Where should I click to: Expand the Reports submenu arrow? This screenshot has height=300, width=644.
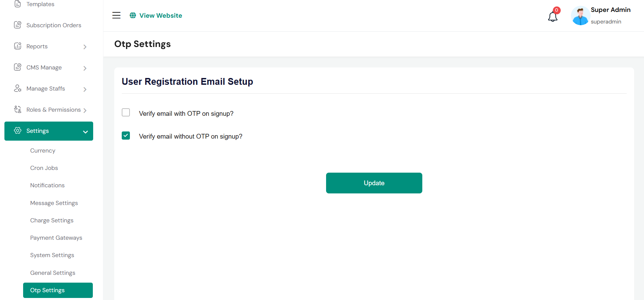85,47
